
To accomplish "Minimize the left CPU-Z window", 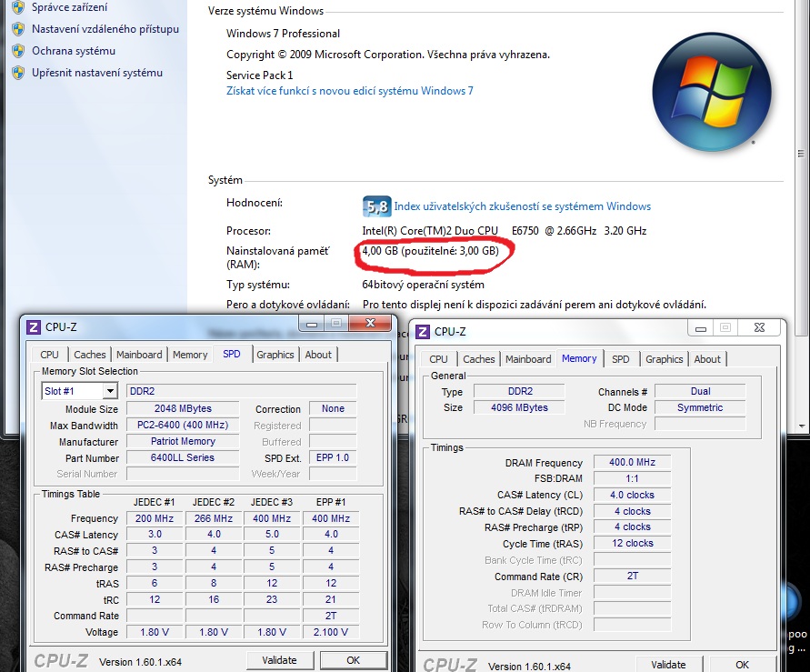I will tap(312, 324).
